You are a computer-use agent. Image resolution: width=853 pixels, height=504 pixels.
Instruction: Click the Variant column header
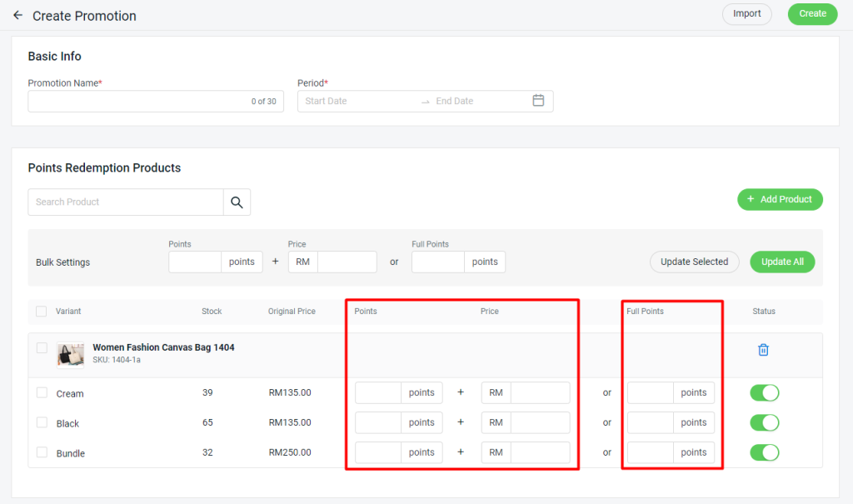(68, 312)
